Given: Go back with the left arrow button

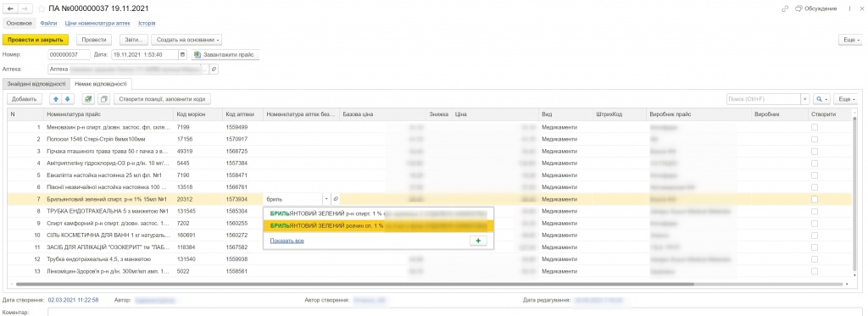Looking at the screenshot, I should click(x=10, y=8).
